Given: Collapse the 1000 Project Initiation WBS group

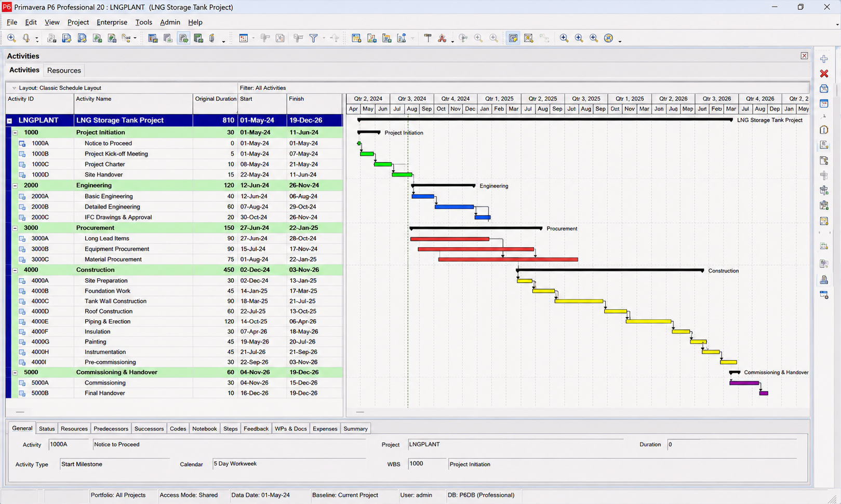Looking at the screenshot, I should pyautogui.click(x=15, y=133).
